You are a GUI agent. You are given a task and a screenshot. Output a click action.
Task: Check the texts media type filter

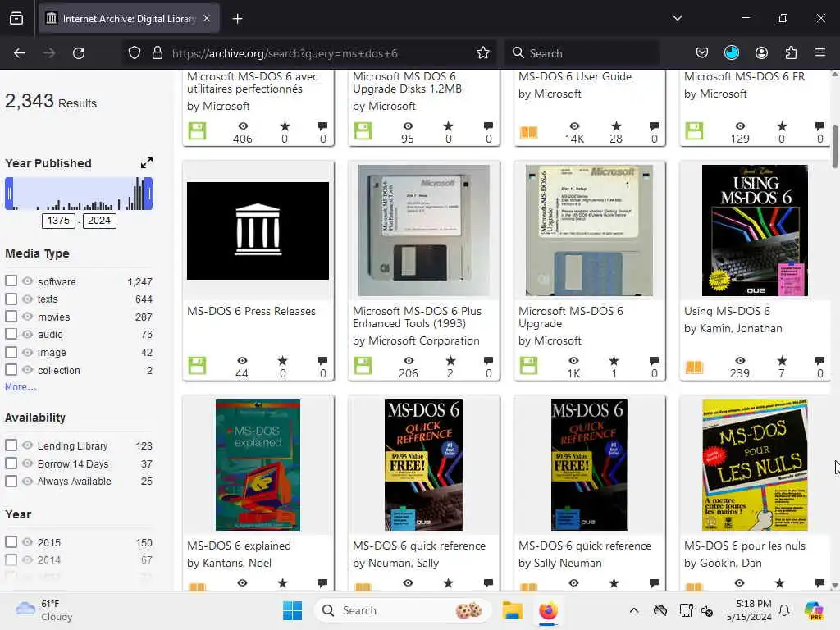[11, 298]
